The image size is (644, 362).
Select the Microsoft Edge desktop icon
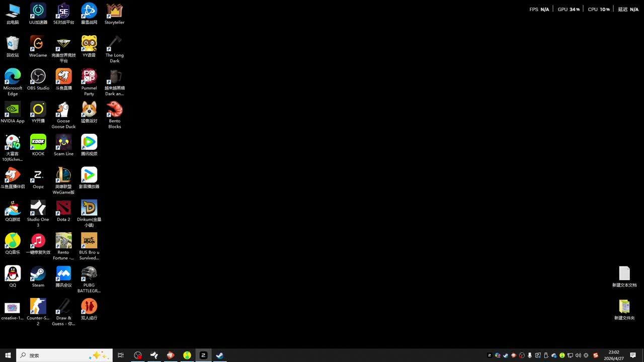pyautogui.click(x=13, y=77)
